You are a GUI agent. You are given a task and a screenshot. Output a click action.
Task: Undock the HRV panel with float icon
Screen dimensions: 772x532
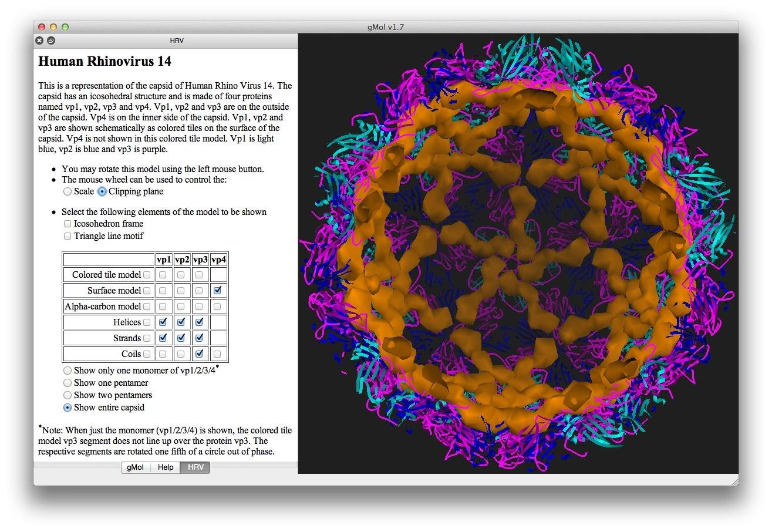coord(51,41)
